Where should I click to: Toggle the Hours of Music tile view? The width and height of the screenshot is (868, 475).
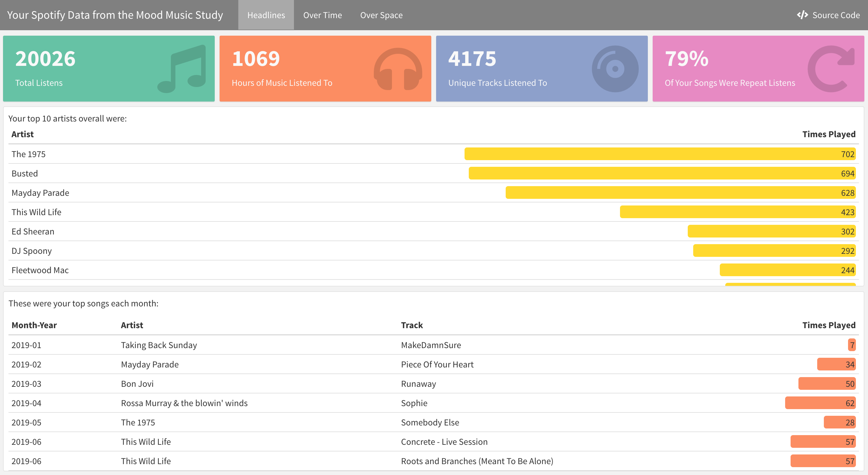click(325, 69)
